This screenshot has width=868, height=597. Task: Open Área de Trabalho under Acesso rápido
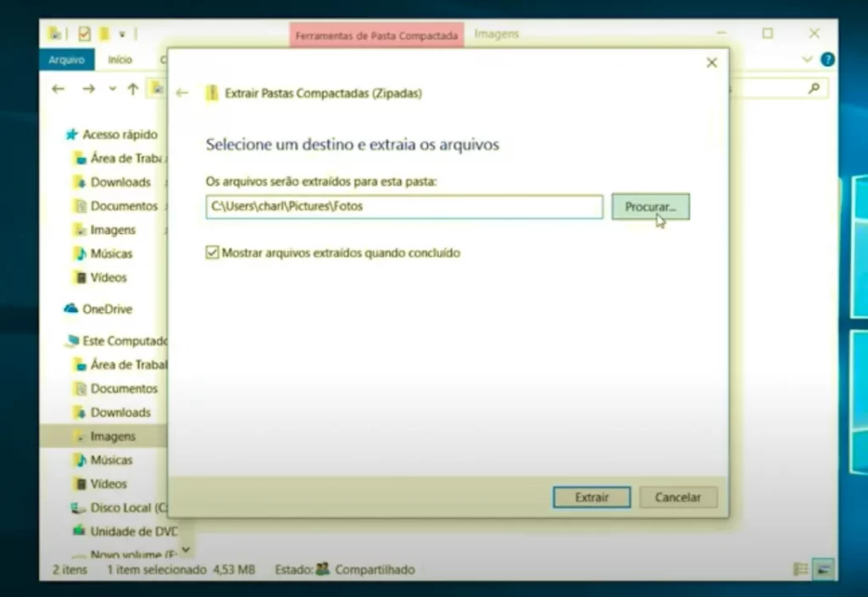pyautogui.click(x=119, y=159)
